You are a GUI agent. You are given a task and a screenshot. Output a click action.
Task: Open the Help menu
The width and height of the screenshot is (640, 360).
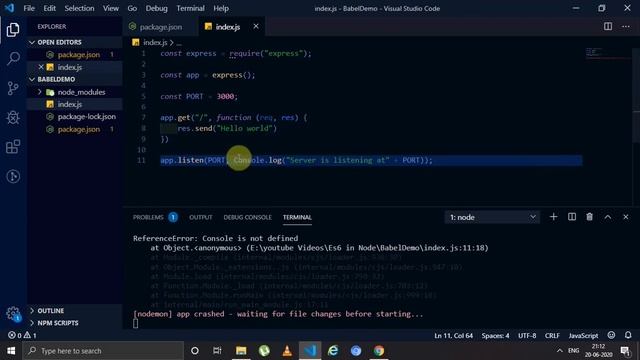[x=221, y=8]
